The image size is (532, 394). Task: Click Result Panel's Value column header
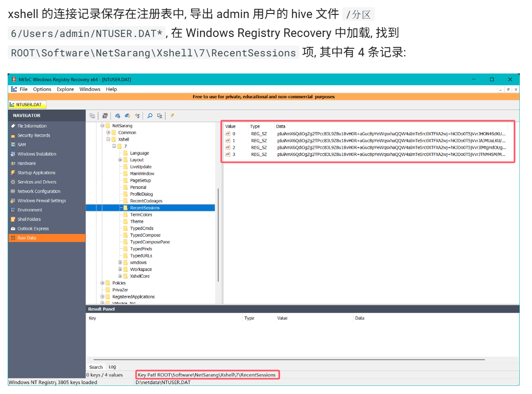tap(313, 318)
